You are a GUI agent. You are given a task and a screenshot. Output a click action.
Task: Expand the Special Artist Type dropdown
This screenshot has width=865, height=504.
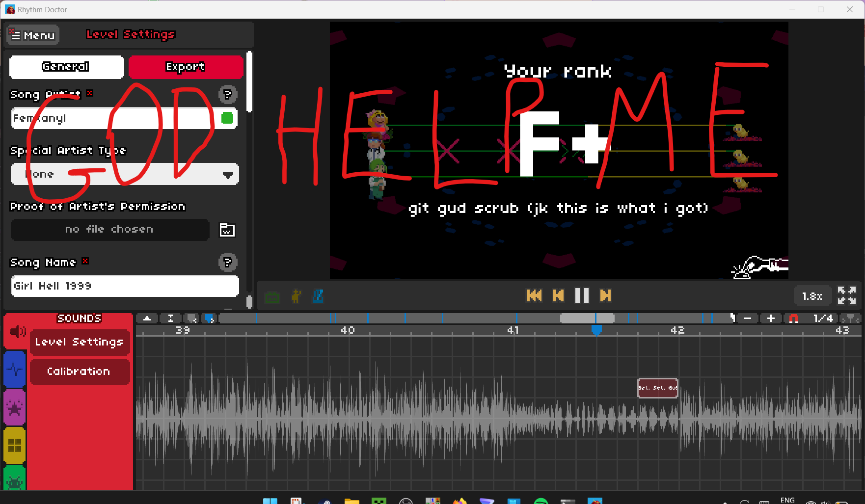[x=125, y=174]
